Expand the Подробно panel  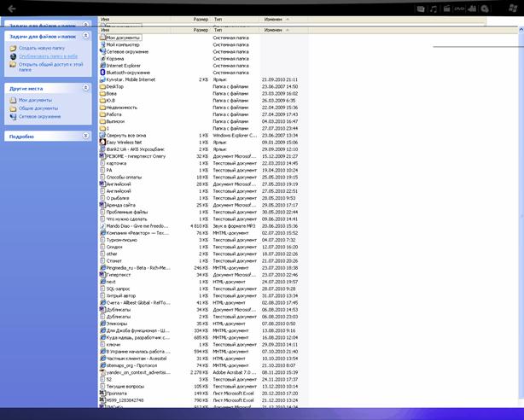(86, 136)
